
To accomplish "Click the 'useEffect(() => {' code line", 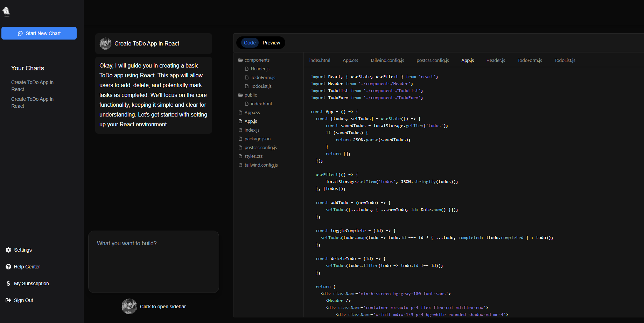I will (x=337, y=175).
